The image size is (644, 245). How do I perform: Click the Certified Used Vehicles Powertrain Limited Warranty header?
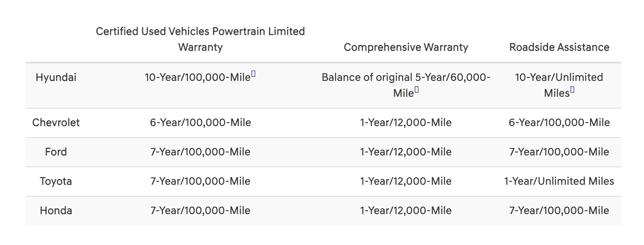(200, 39)
